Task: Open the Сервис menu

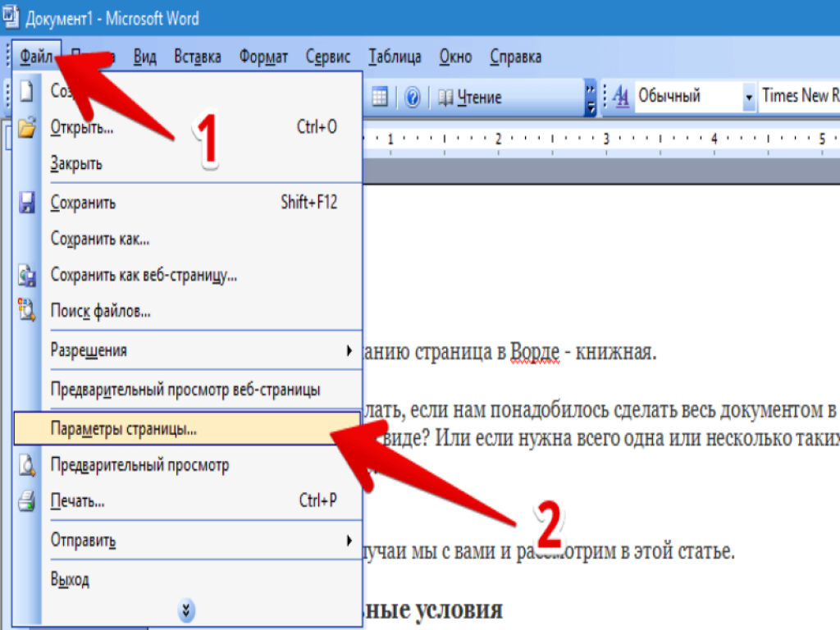Action: (328, 57)
